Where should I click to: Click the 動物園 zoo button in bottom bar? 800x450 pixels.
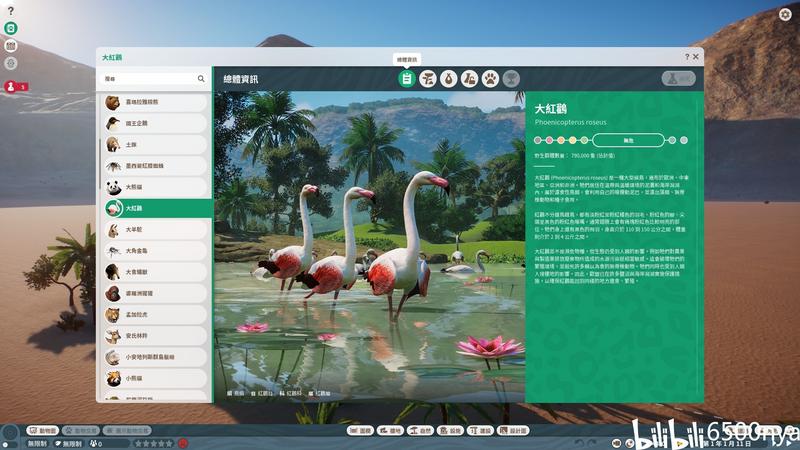(x=43, y=431)
